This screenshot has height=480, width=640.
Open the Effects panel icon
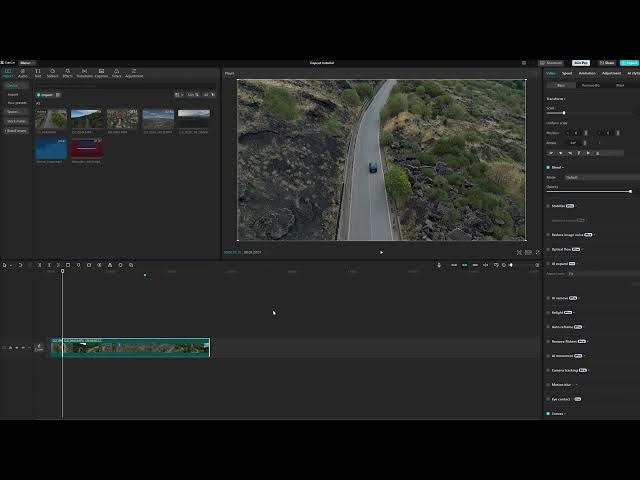tap(68, 73)
